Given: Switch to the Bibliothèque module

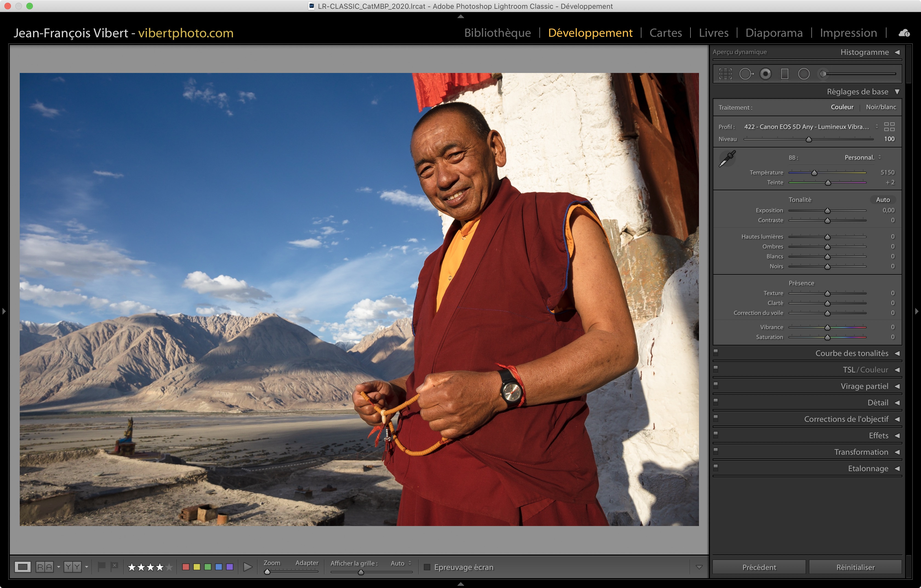Looking at the screenshot, I should click(x=497, y=33).
